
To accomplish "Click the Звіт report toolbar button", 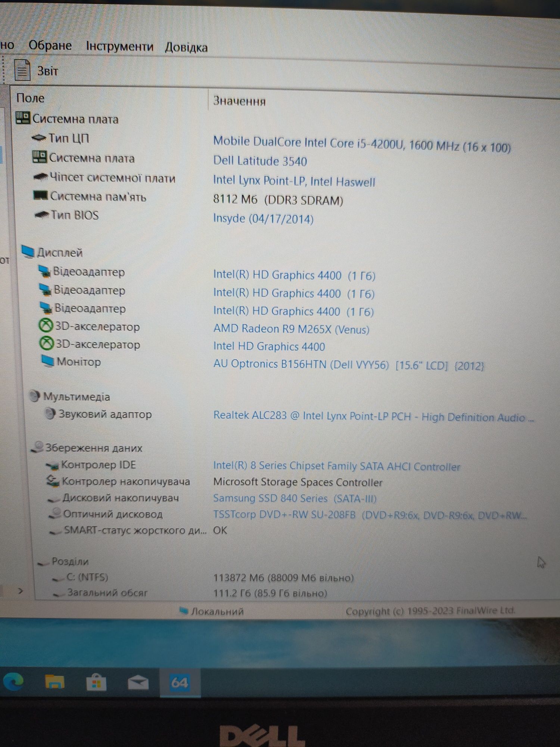I will tap(36, 70).
